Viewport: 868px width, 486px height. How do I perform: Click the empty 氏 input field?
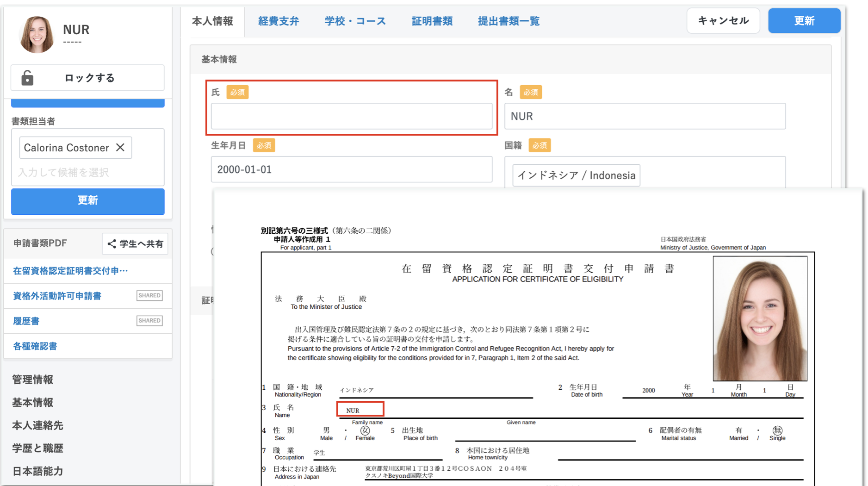(352, 116)
